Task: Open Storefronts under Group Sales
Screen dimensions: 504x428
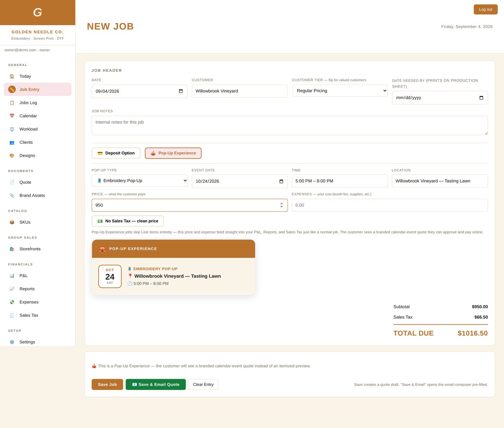Action: click(x=37, y=249)
